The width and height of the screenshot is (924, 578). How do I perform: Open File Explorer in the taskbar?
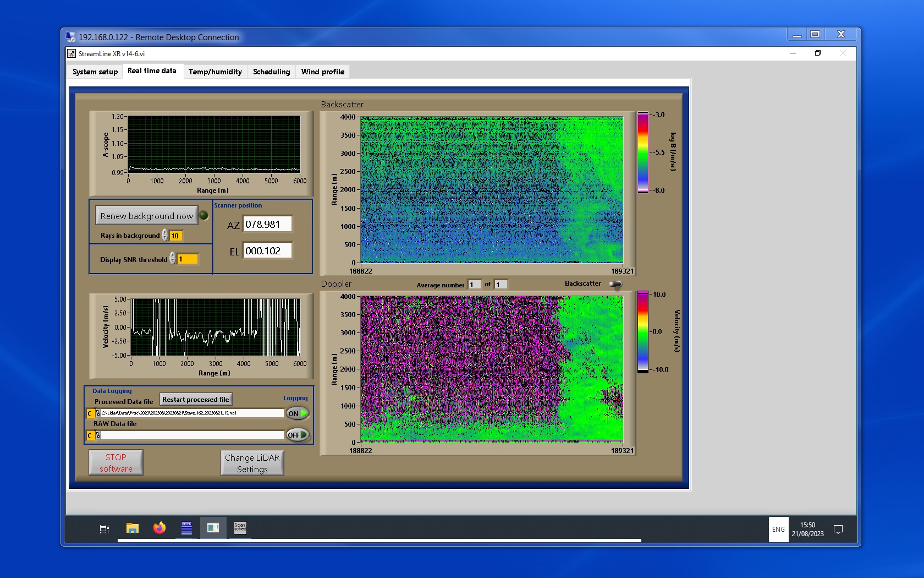tap(132, 528)
